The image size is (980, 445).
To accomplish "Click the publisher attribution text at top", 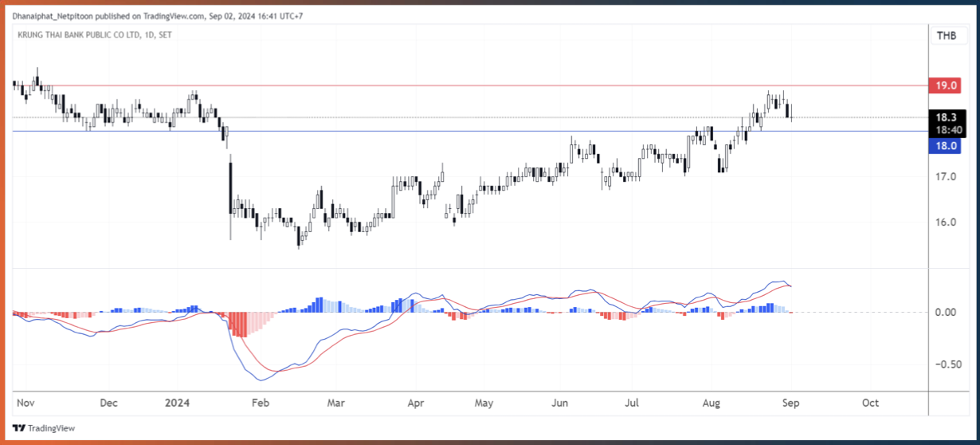I will (x=158, y=16).
